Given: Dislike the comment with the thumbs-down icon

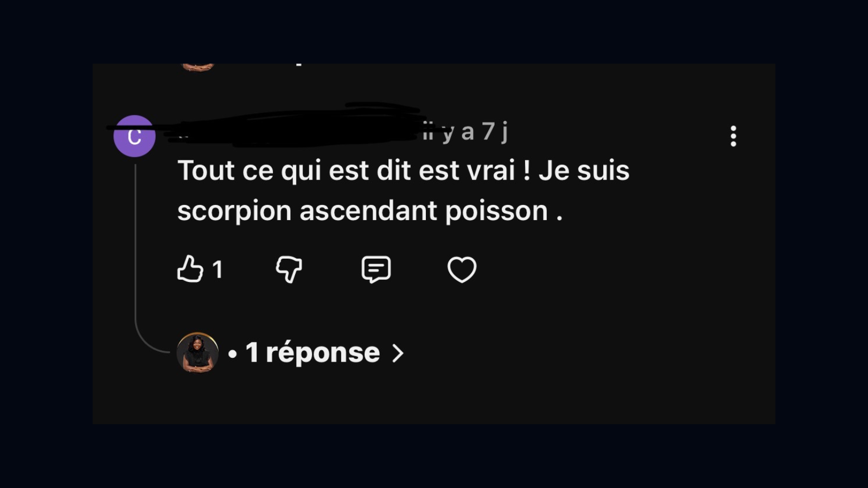Looking at the screenshot, I should 289,269.
